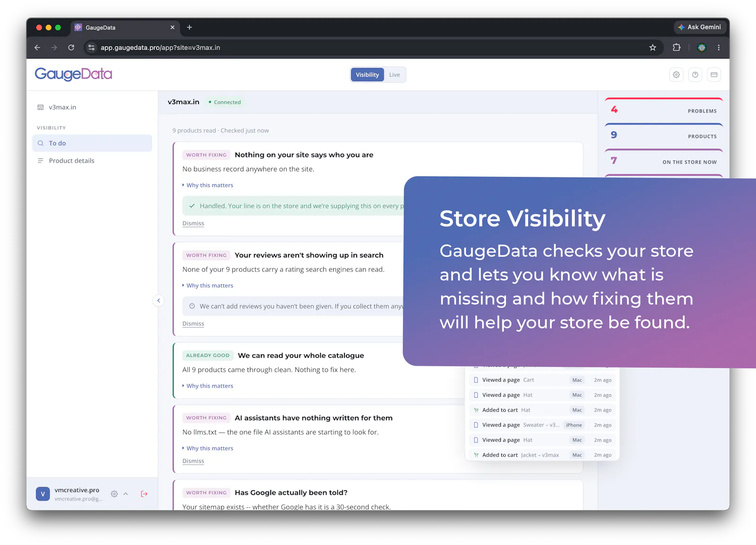Click Ask Gemini button
This screenshot has height=545, width=756.
coord(700,27)
